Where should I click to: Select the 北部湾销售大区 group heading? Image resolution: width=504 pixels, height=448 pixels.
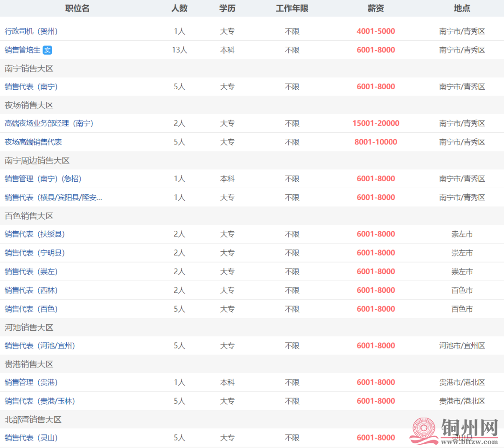(x=33, y=419)
